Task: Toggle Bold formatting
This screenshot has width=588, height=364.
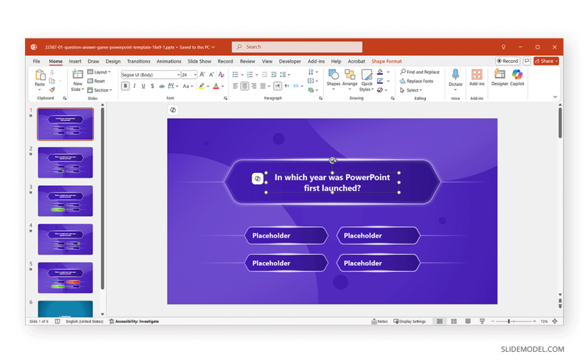Action: (x=125, y=86)
